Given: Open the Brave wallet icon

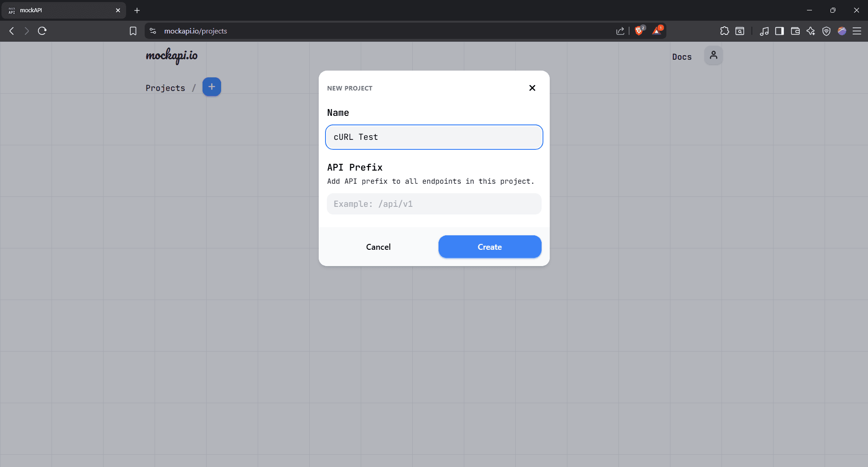Looking at the screenshot, I should pos(795,31).
